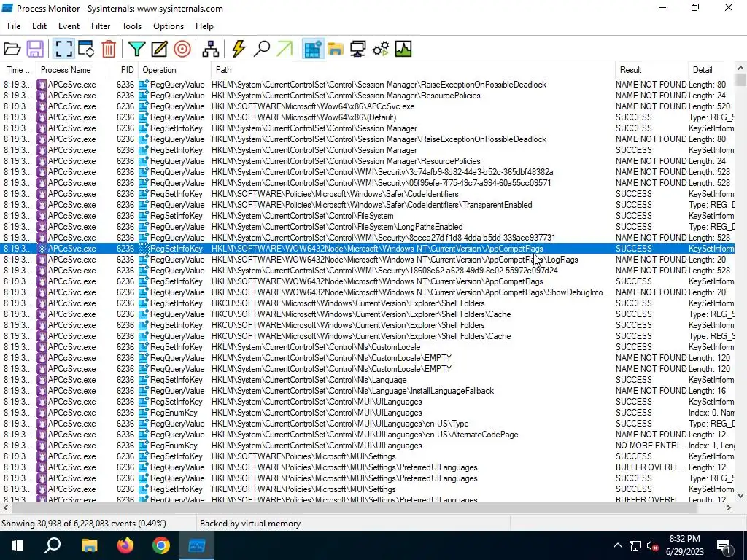
Task: Select the WMI\Security\3c74afb9 GUID row
Action: [x=367, y=172]
